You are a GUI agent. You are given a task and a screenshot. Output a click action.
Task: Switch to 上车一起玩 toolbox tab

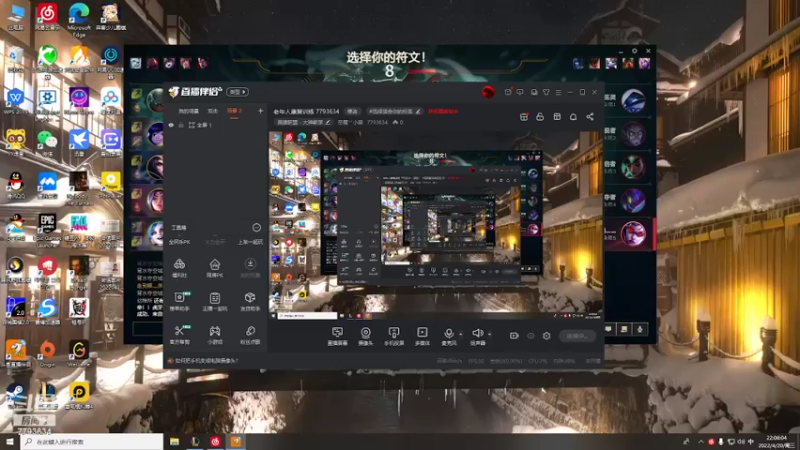tap(251, 242)
